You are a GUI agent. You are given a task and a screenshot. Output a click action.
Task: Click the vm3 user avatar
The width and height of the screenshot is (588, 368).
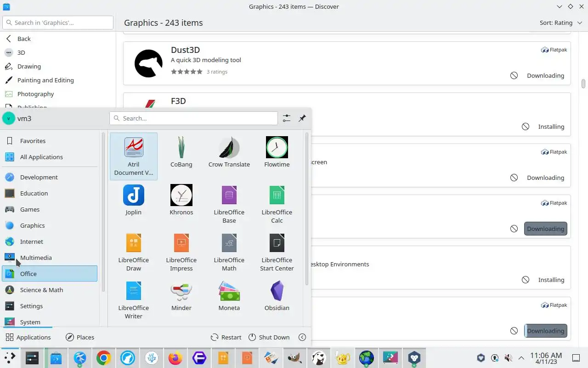[9, 118]
